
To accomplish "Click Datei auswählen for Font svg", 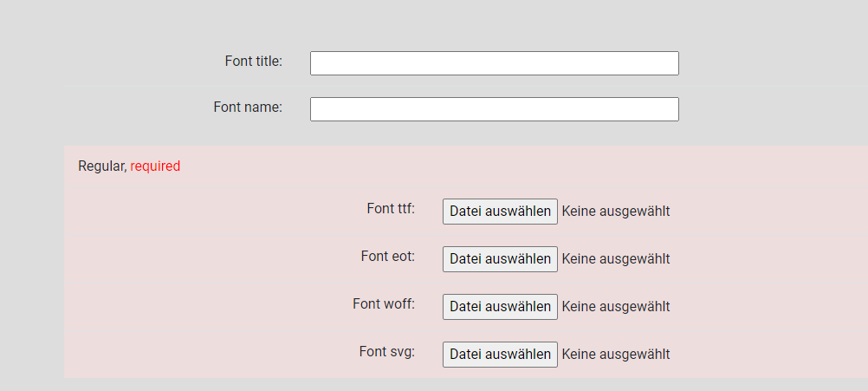I will (500, 355).
